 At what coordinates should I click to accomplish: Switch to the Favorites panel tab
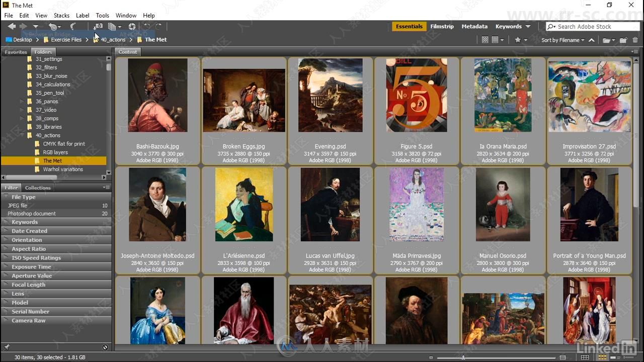click(16, 52)
